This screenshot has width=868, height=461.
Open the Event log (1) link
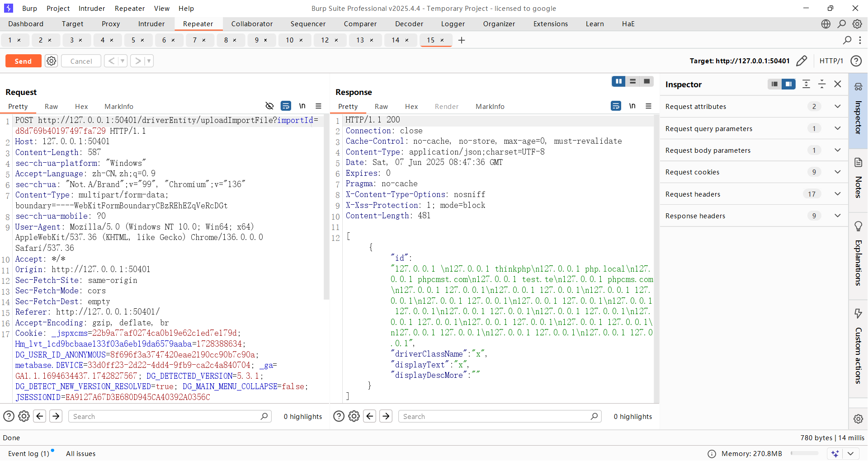tap(28, 453)
